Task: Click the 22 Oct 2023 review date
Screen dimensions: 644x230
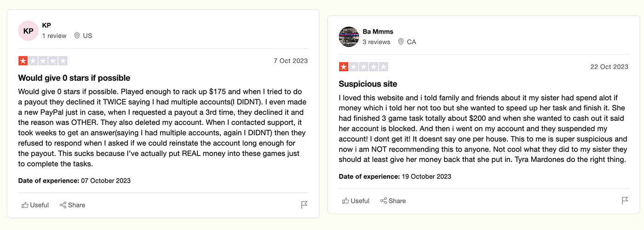Action: [x=609, y=67]
